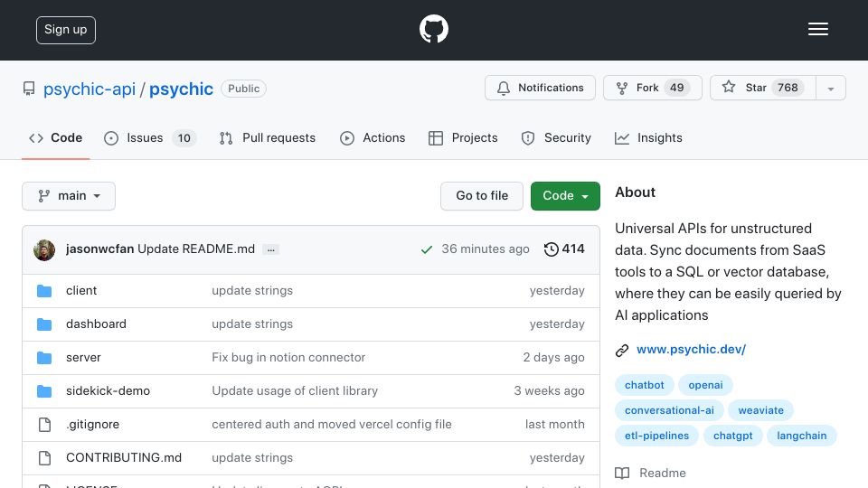Click jasonwcfan's avatar thumbnail
Image resolution: width=868 pixels, height=488 pixels.
[44, 250]
